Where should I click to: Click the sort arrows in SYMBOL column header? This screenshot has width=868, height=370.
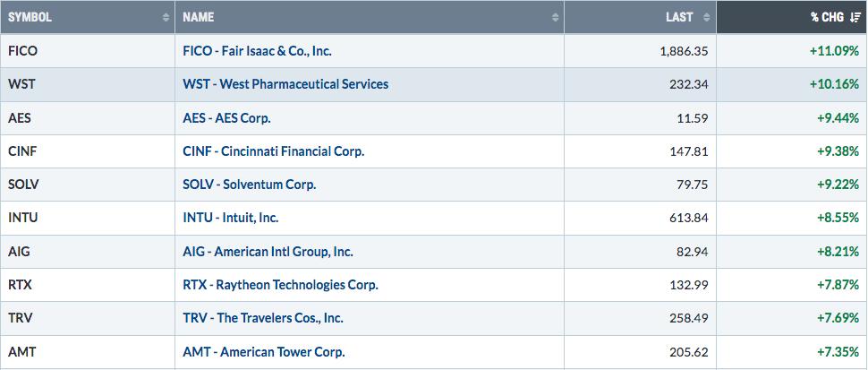pos(166,17)
